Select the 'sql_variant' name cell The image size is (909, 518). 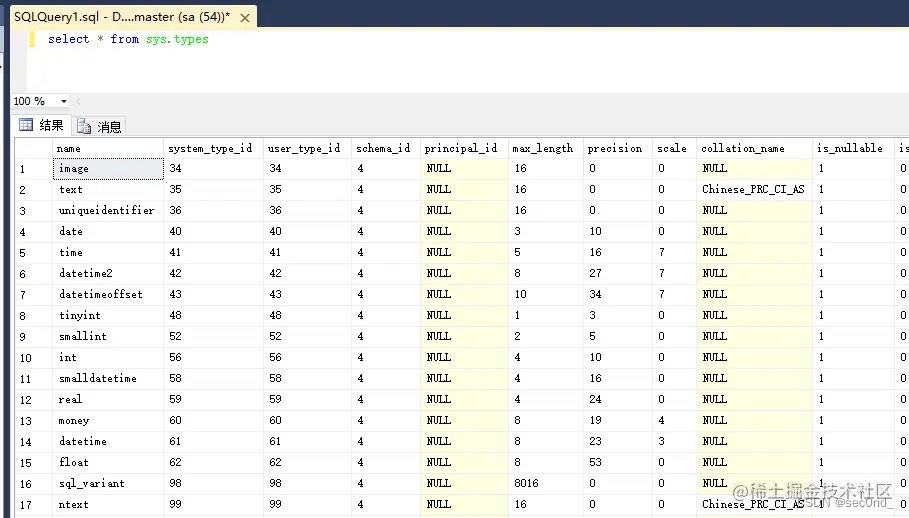click(x=108, y=483)
